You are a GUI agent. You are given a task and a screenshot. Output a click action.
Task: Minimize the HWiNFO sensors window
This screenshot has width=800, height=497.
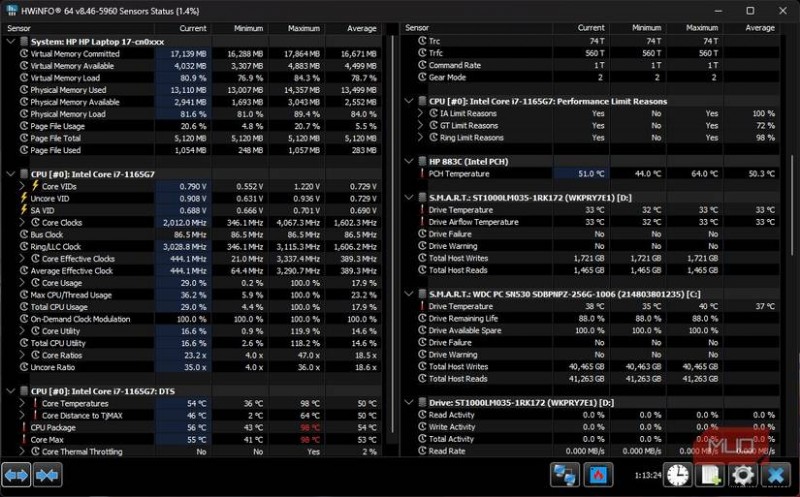coord(718,11)
